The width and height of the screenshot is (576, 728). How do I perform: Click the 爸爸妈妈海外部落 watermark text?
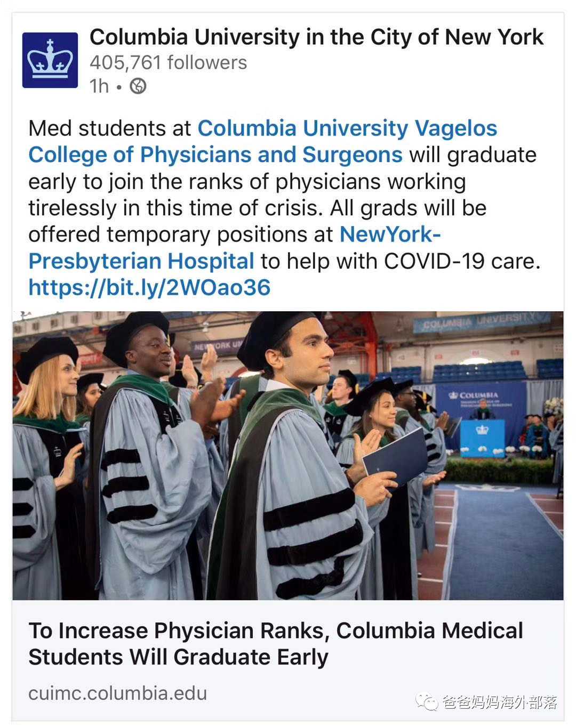tap(500, 702)
